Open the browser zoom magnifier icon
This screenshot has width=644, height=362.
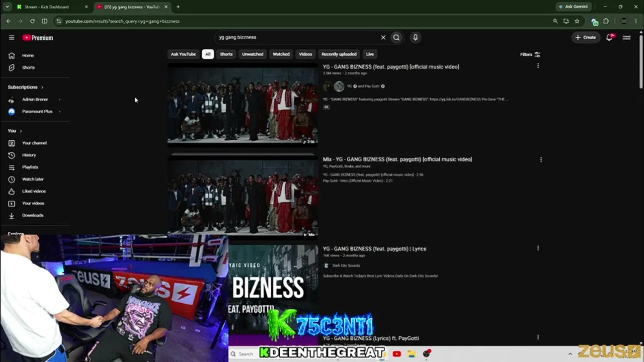tap(555, 21)
